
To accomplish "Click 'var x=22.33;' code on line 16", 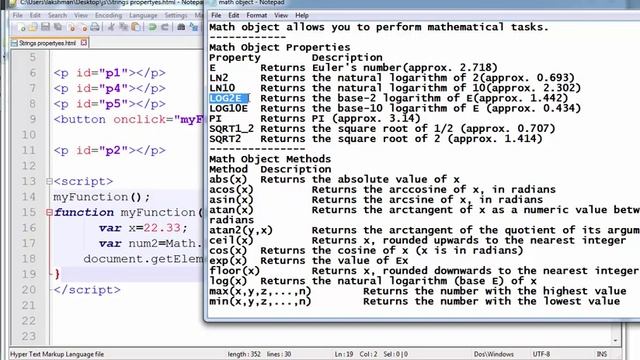I will click(x=143, y=228).
